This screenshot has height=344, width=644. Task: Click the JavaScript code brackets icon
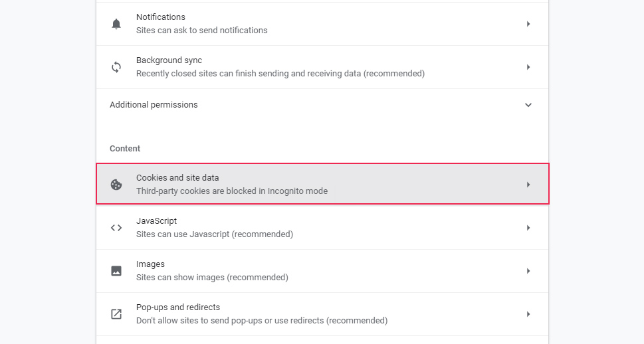[116, 228]
